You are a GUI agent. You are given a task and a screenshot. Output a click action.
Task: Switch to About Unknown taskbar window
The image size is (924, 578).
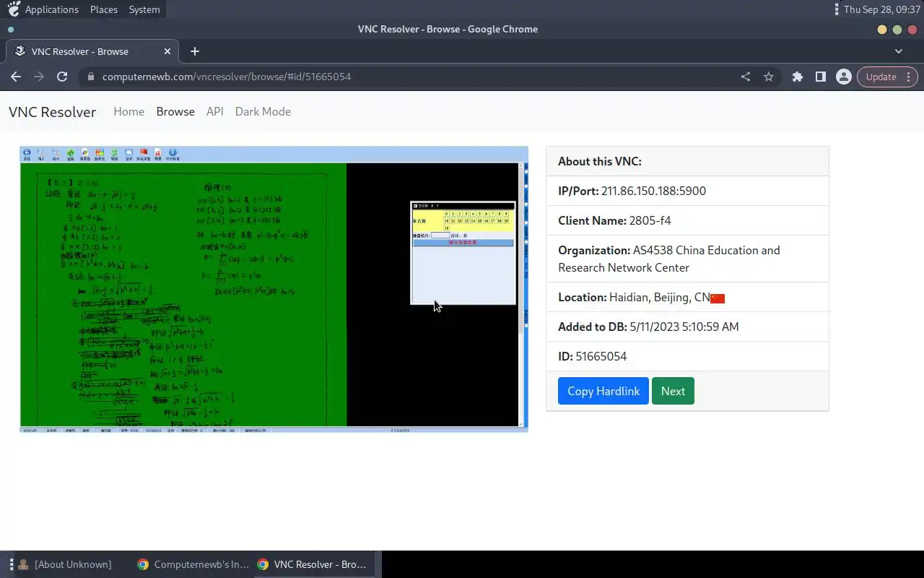tap(65, 564)
